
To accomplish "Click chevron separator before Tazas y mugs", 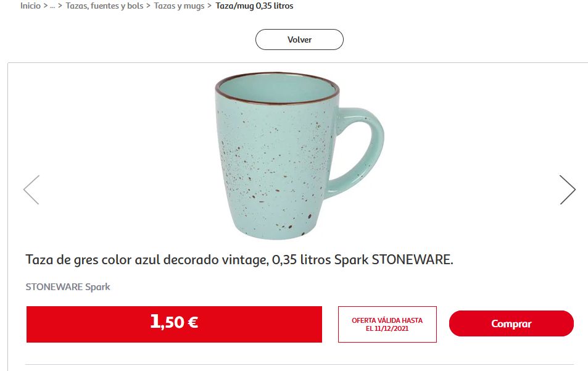I will pyautogui.click(x=149, y=6).
